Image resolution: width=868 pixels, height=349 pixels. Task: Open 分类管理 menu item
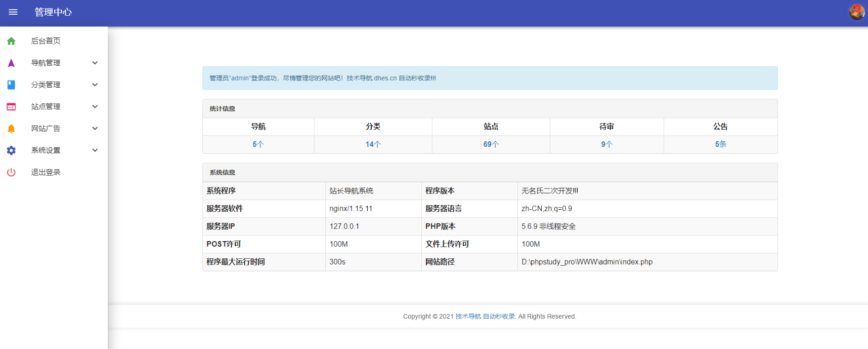[54, 85]
